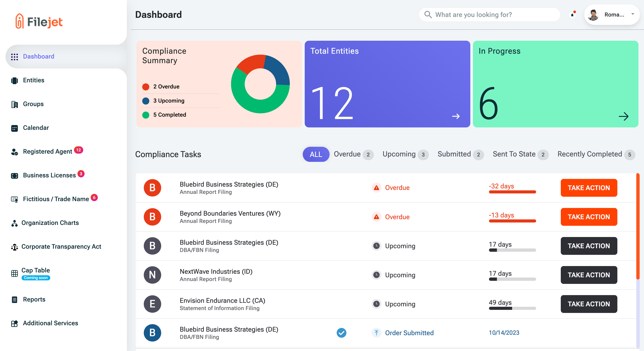Click the arrow on In Progress card
The height and width of the screenshot is (351, 644).
point(624,116)
